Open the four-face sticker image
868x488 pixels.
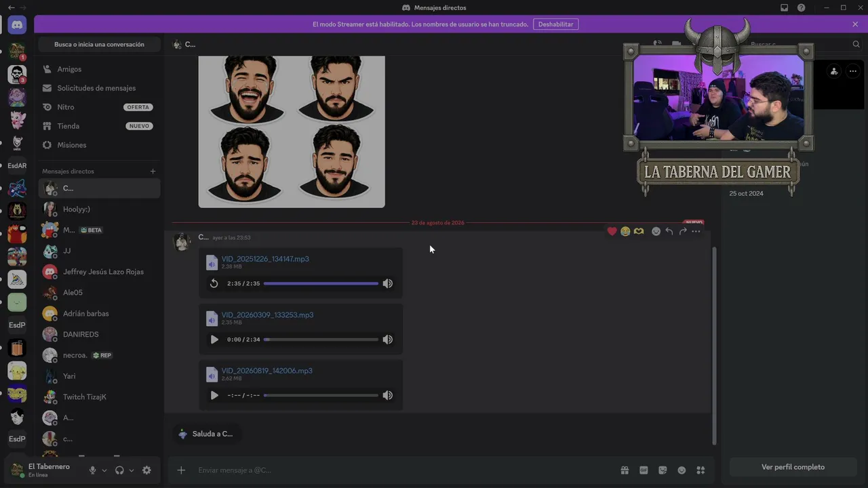click(x=292, y=131)
